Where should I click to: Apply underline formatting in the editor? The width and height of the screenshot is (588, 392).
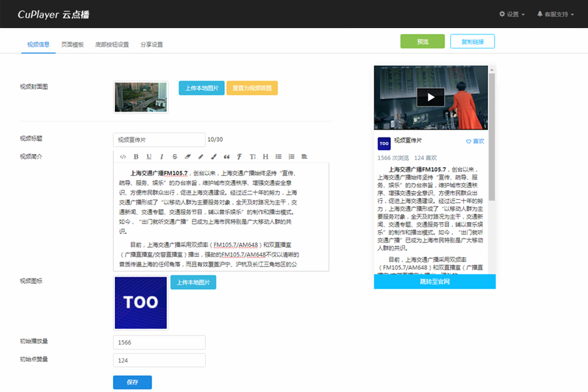(149, 157)
